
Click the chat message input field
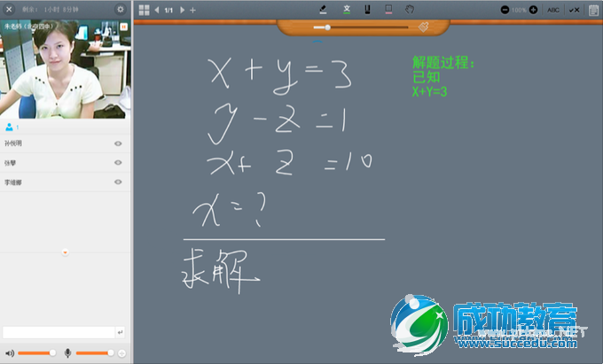point(59,332)
